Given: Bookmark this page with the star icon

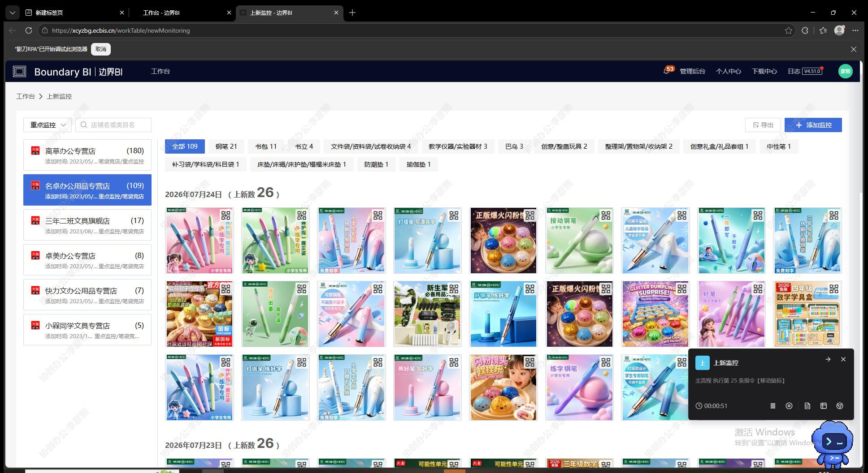Looking at the screenshot, I should [x=789, y=30].
